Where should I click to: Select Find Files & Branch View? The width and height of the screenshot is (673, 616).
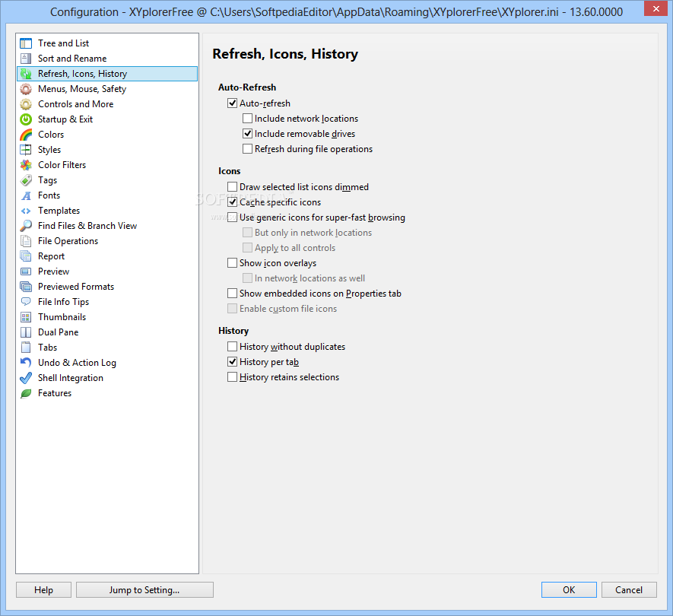click(107, 226)
